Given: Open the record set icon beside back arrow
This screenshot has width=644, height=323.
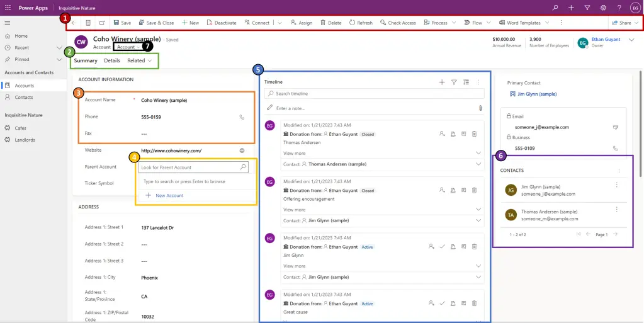Looking at the screenshot, I should pyautogui.click(x=88, y=23).
